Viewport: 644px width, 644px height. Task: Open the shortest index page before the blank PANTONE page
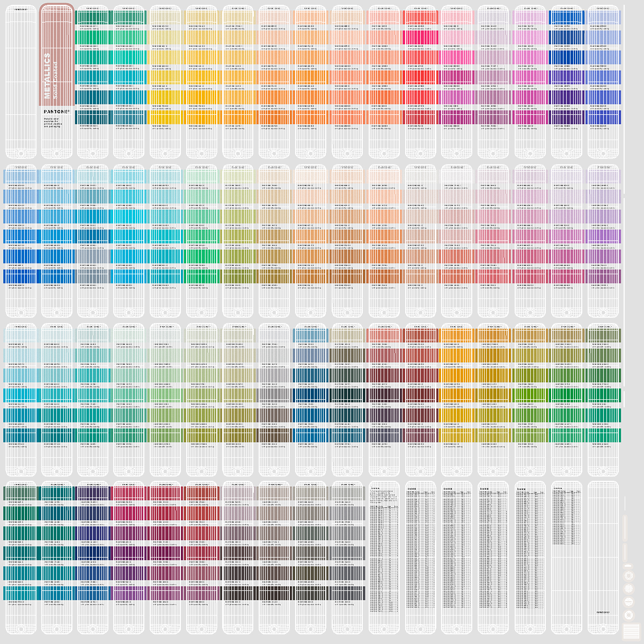pos(567,558)
